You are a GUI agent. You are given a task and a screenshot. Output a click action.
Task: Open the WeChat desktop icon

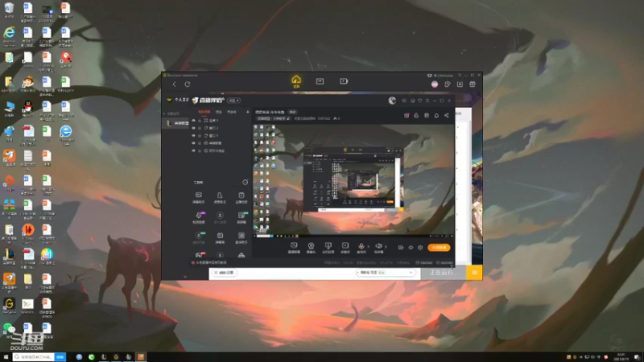coord(9,331)
